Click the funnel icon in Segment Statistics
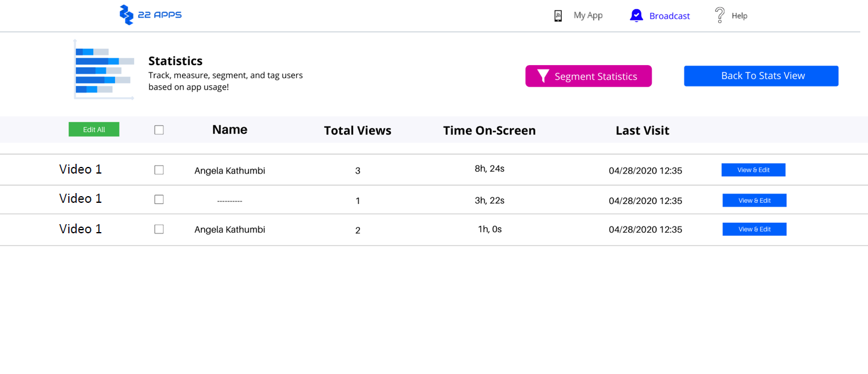Image resolution: width=868 pixels, height=374 pixels. 543,76
